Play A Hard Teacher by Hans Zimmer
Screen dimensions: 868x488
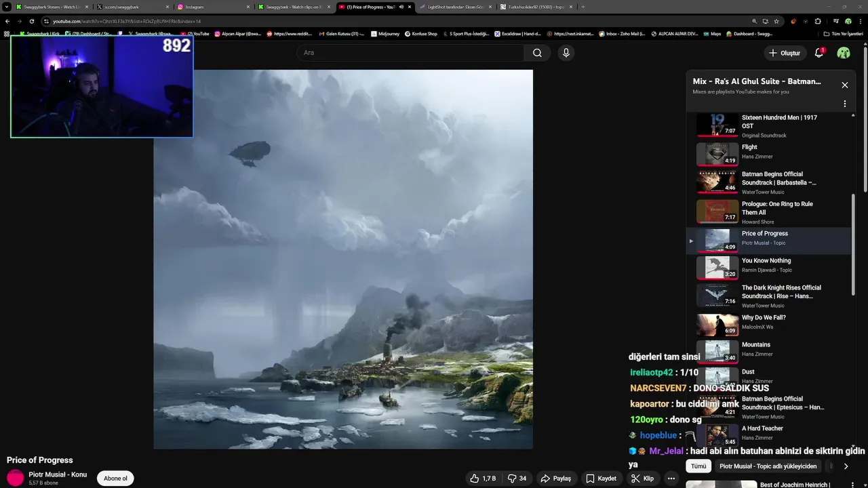(x=768, y=434)
